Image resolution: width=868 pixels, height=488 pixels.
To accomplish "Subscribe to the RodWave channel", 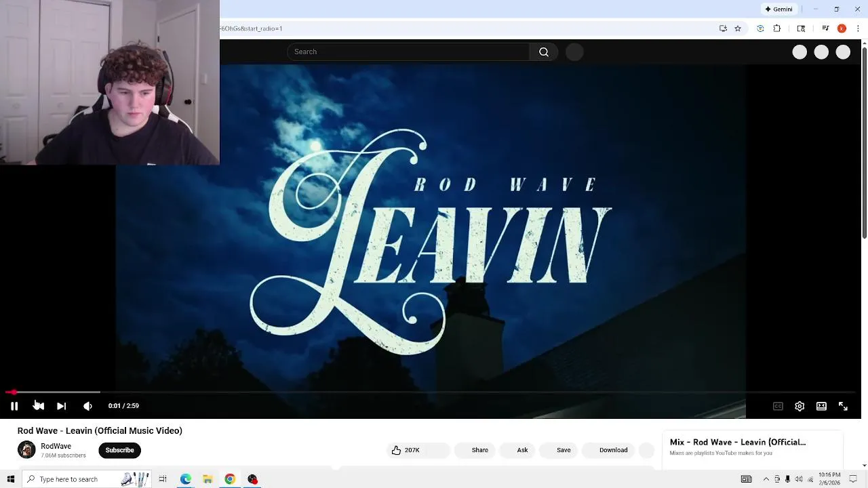I will pos(119,450).
